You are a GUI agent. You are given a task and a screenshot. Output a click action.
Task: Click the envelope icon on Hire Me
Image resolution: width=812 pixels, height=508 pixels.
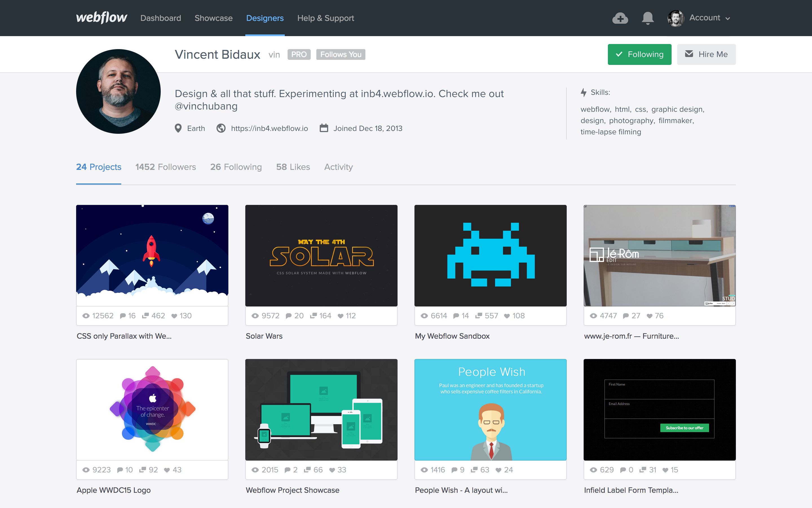[689, 54]
